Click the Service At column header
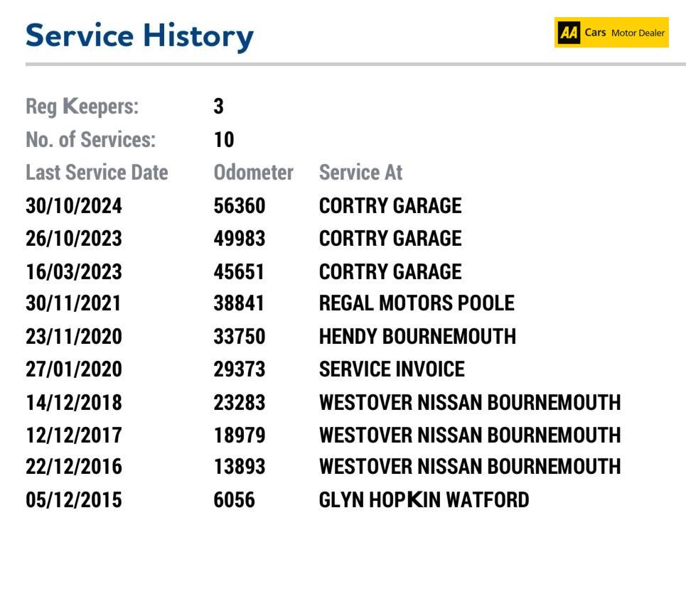The image size is (686, 616). click(x=360, y=173)
